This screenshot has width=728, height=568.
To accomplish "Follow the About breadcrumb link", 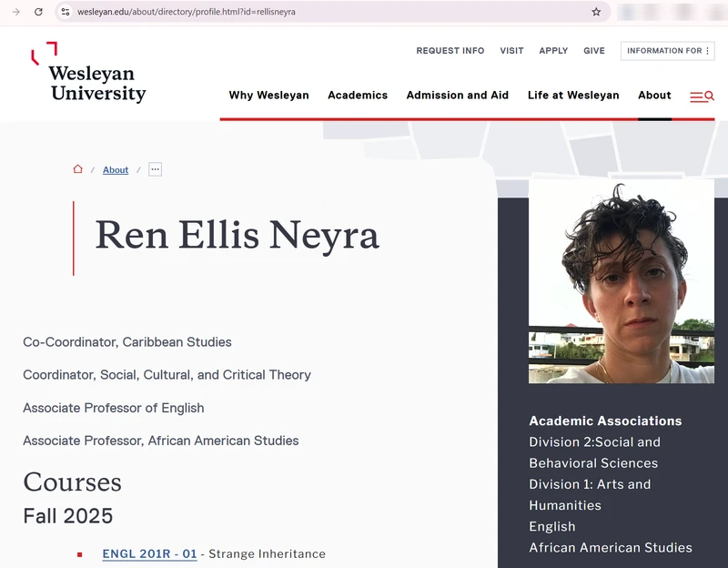I will pos(116,170).
